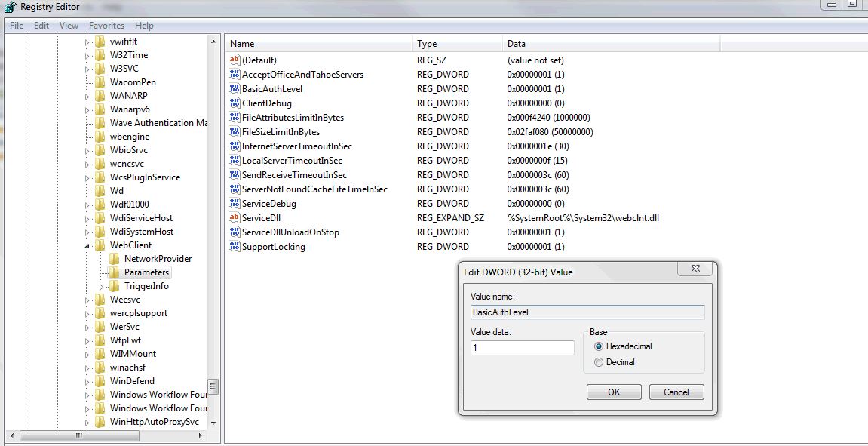Select the DWORD icon beside SendReceiveTimeoutInSec

point(235,175)
